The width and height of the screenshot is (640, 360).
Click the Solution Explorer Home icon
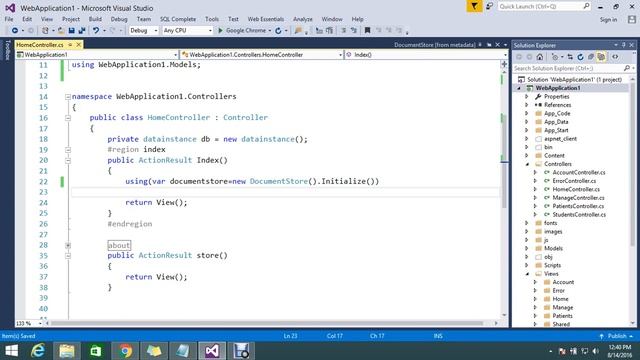(540, 57)
